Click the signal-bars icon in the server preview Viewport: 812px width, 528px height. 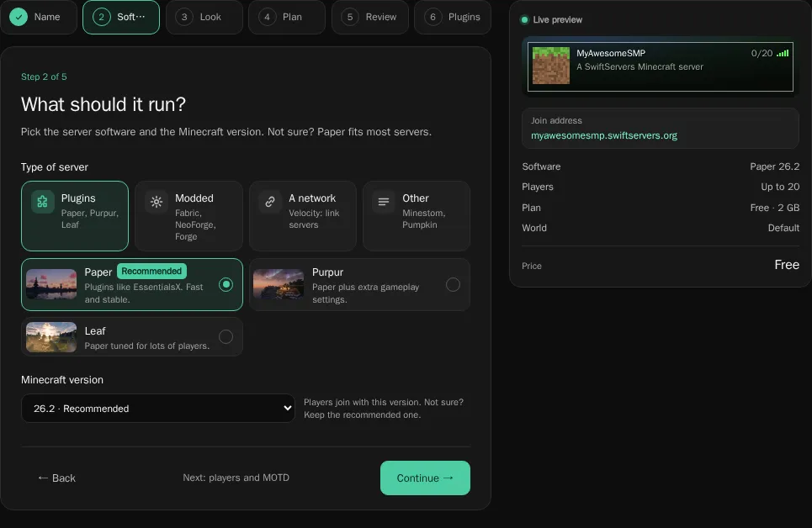783,53
